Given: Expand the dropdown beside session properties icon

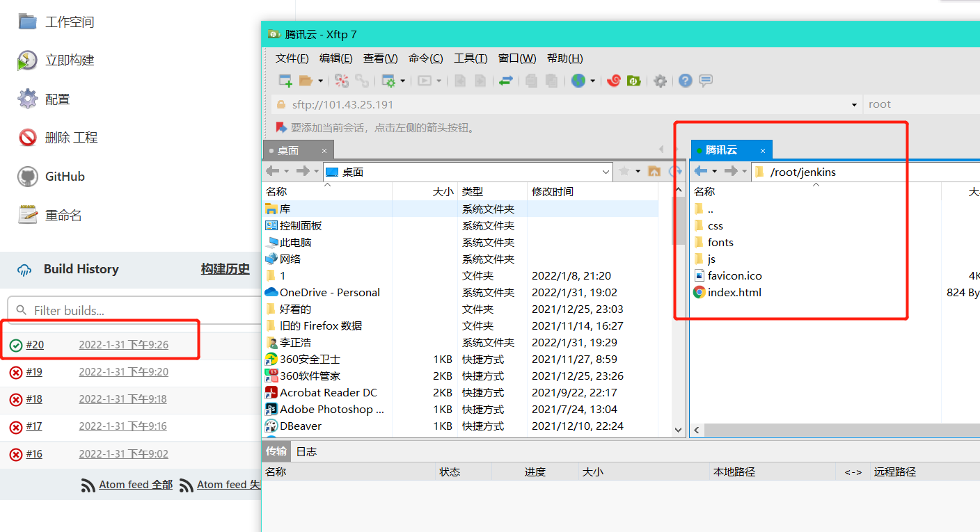Looking at the screenshot, I should coord(402,81).
